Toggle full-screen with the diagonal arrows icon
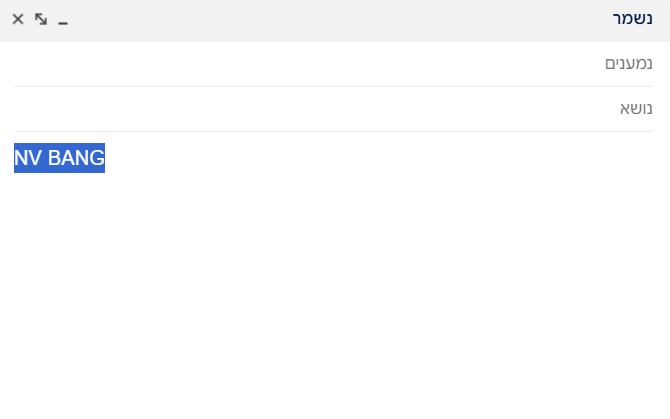The height and width of the screenshot is (419, 670). pyautogui.click(x=41, y=19)
